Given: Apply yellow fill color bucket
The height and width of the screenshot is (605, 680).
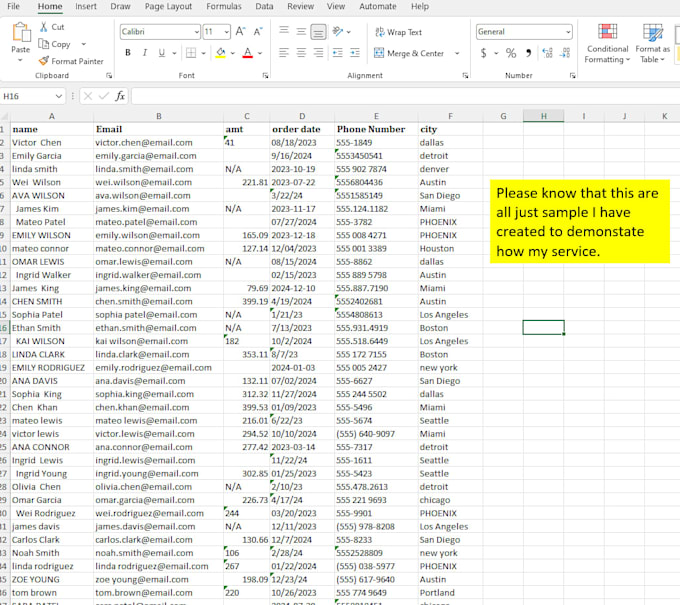Looking at the screenshot, I should (221, 53).
